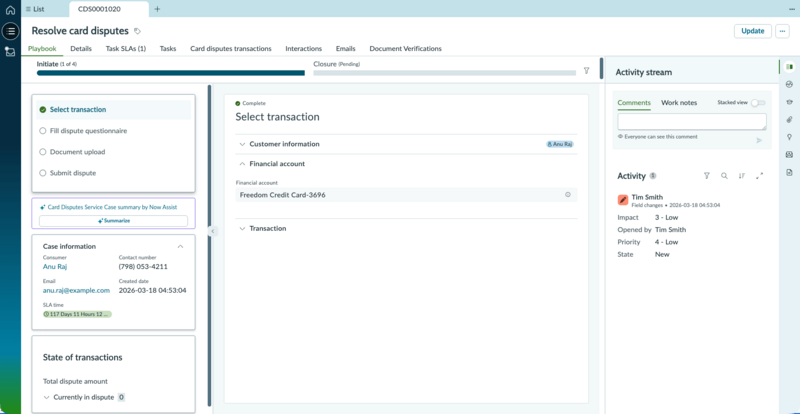Switch to the List tab

35,9
